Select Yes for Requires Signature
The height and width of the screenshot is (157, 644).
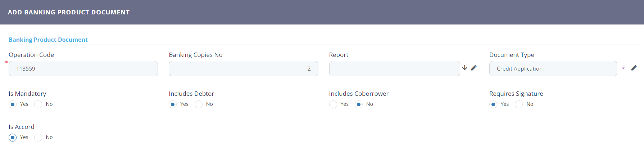493,104
